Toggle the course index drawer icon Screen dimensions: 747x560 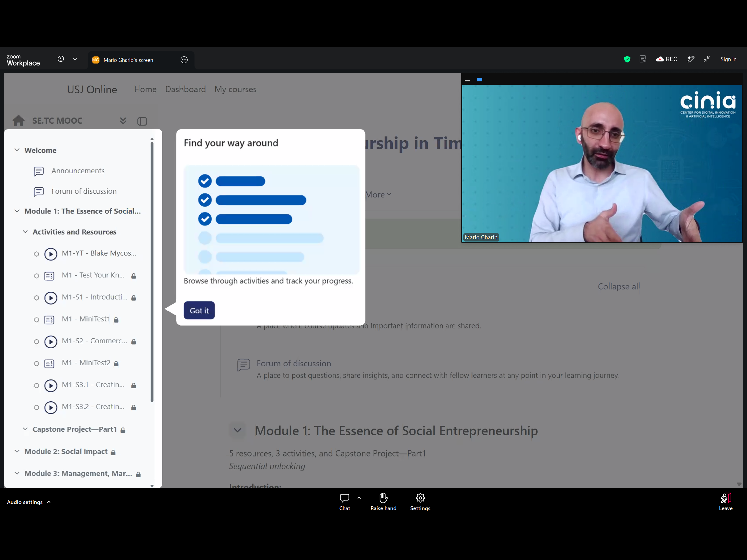[x=142, y=121]
